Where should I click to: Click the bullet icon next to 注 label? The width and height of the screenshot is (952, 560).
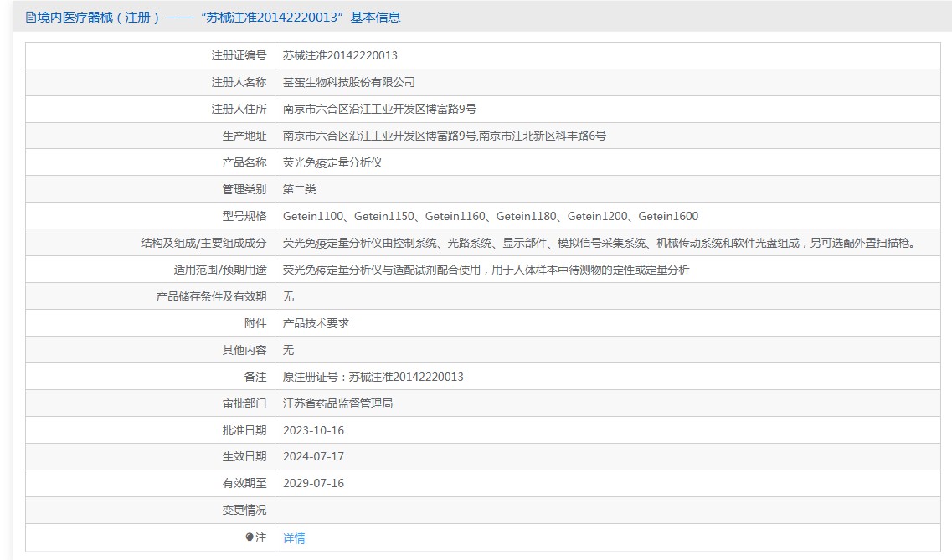point(250,537)
